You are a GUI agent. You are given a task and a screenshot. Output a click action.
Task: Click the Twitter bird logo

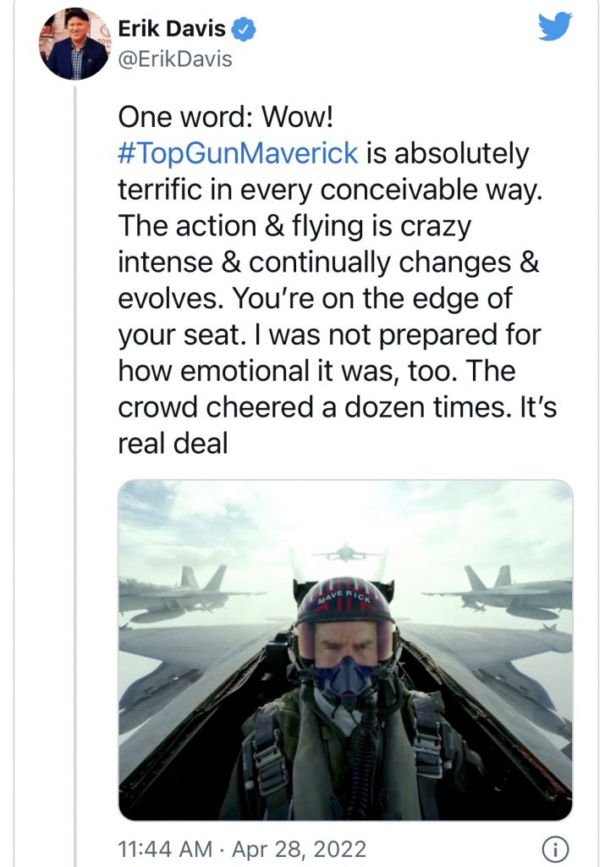pos(555,29)
